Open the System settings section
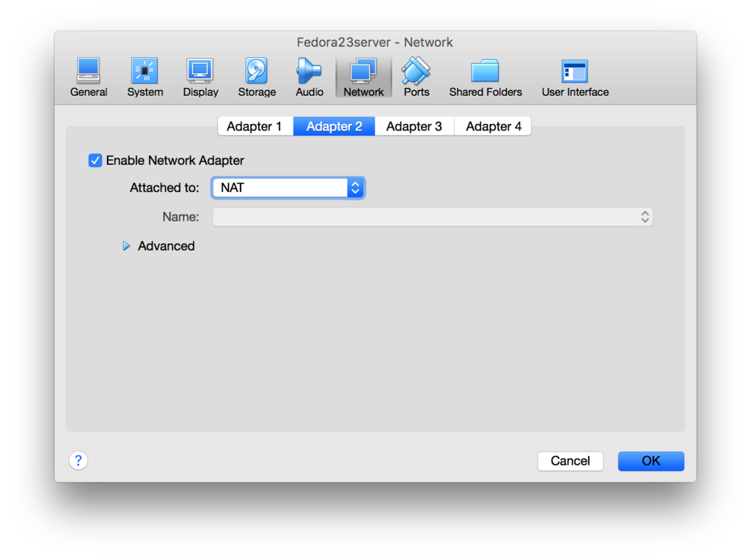Image resolution: width=751 pixels, height=560 pixels. (144, 77)
